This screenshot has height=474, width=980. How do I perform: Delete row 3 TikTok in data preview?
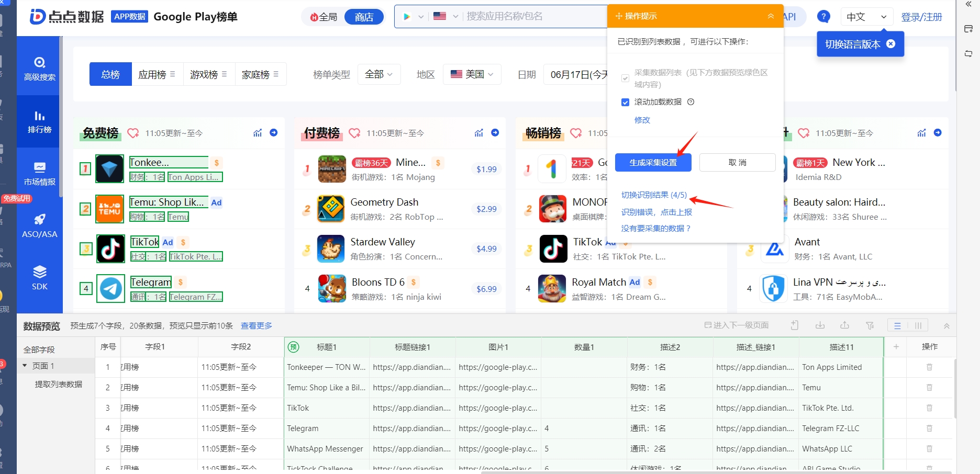click(x=929, y=408)
